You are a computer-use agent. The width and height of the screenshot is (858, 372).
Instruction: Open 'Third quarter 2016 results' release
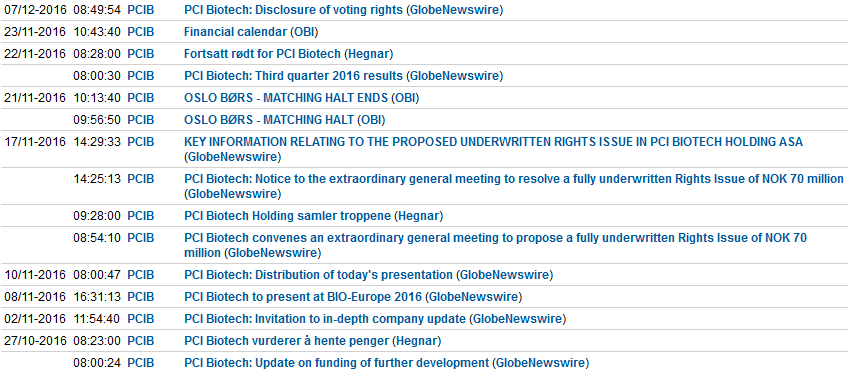click(x=293, y=76)
